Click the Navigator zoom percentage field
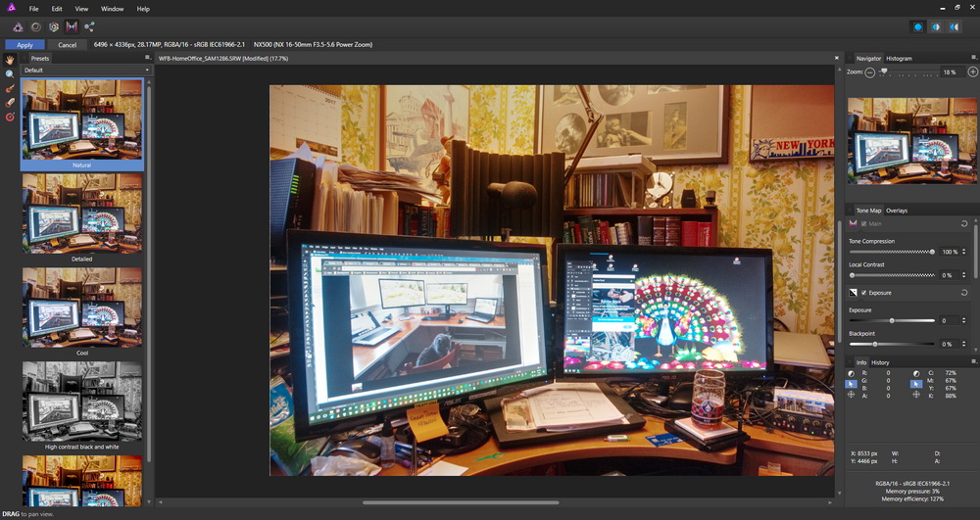Image resolution: width=980 pixels, height=520 pixels. (x=952, y=72)
